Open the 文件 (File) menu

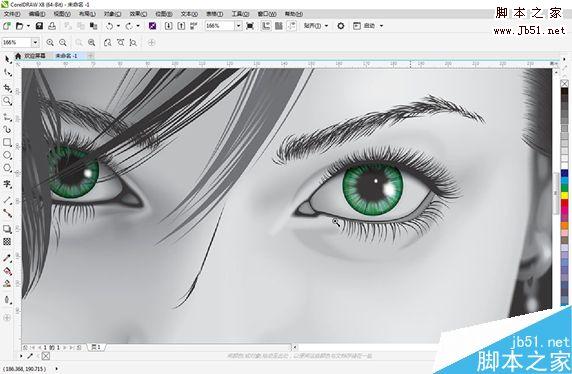[x=12, y=14]
